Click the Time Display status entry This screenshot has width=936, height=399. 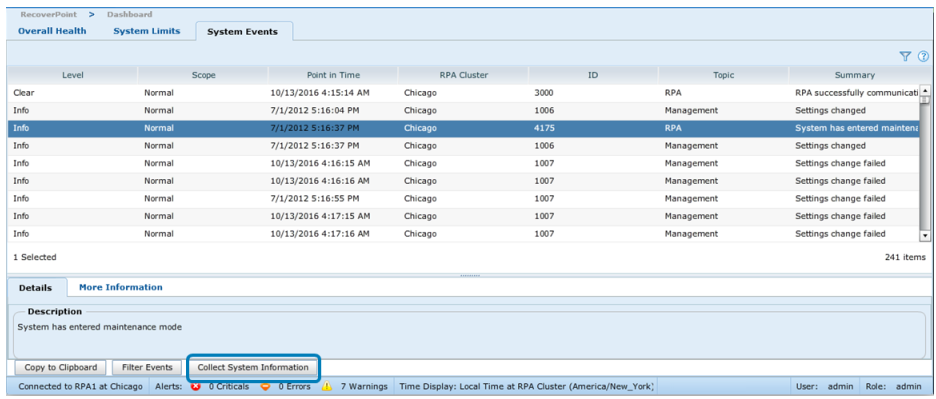tap(527, 386)
